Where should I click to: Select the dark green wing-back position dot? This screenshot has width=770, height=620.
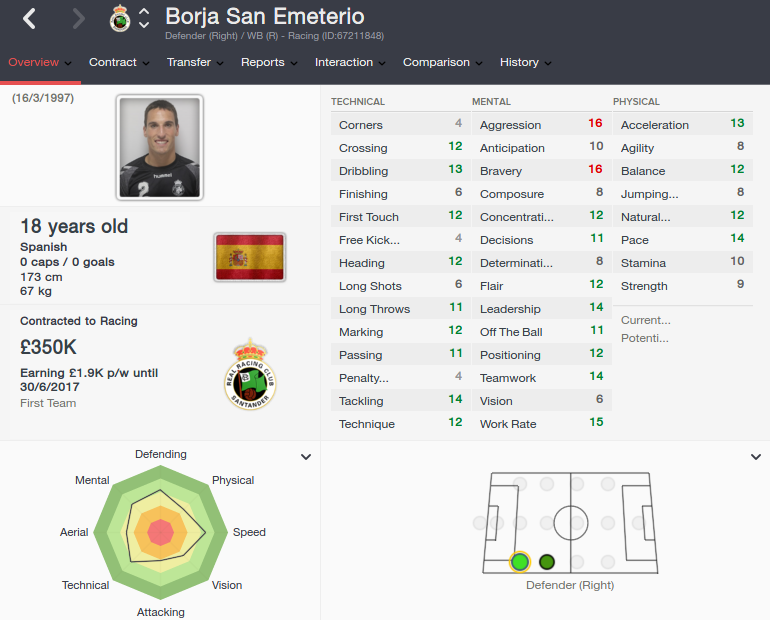click(547, 562)
